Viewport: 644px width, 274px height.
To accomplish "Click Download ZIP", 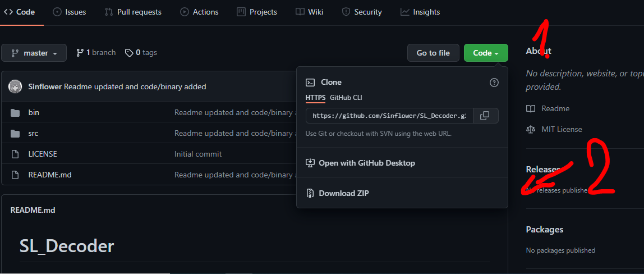I will coord(344,193).
